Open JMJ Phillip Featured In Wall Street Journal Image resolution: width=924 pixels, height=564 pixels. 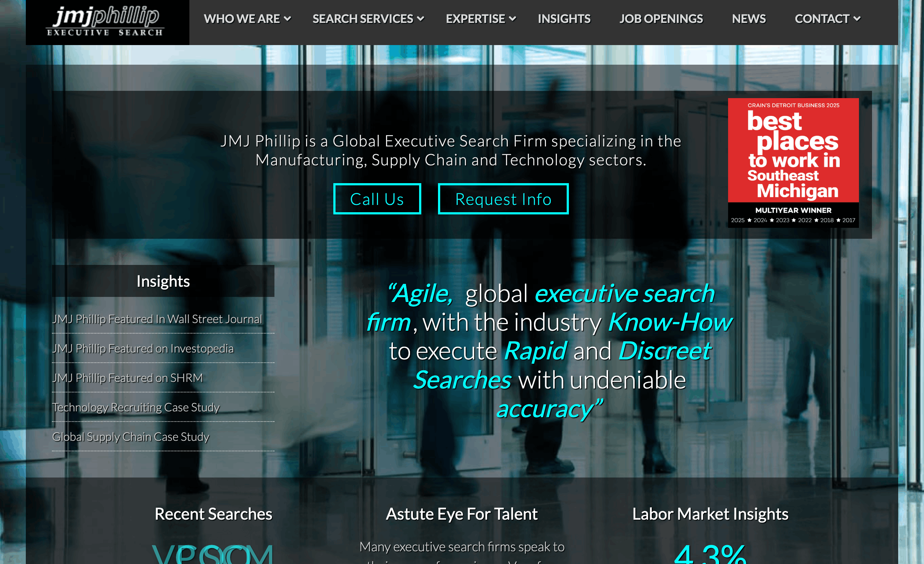coord(157,319)
